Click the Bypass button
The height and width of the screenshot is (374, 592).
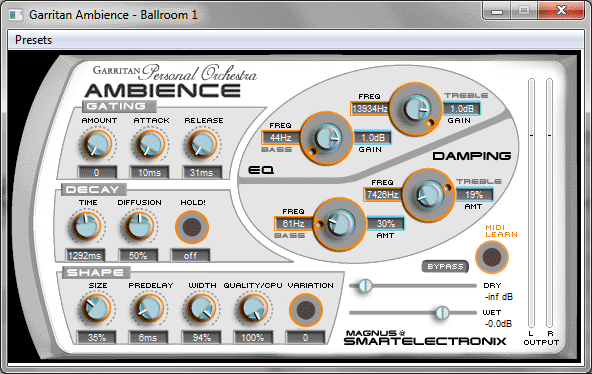click(445, 266)
